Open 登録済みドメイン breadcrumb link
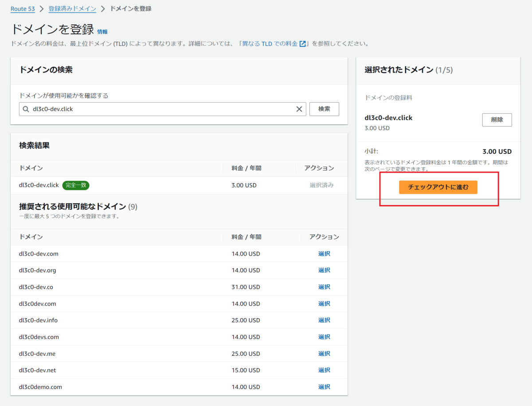Image resolution: width=532 pixels, height=406 pixels. (72, 9)
